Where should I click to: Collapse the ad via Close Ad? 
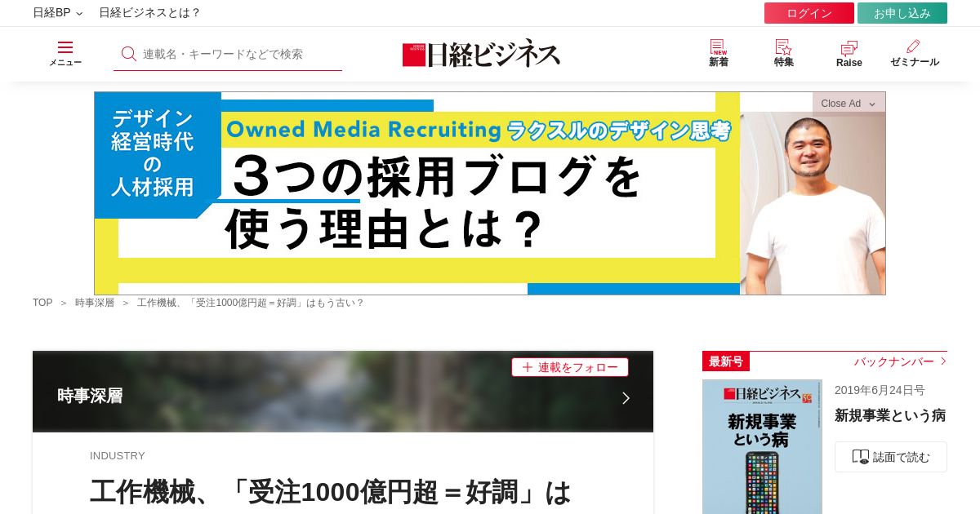(849, 103)
